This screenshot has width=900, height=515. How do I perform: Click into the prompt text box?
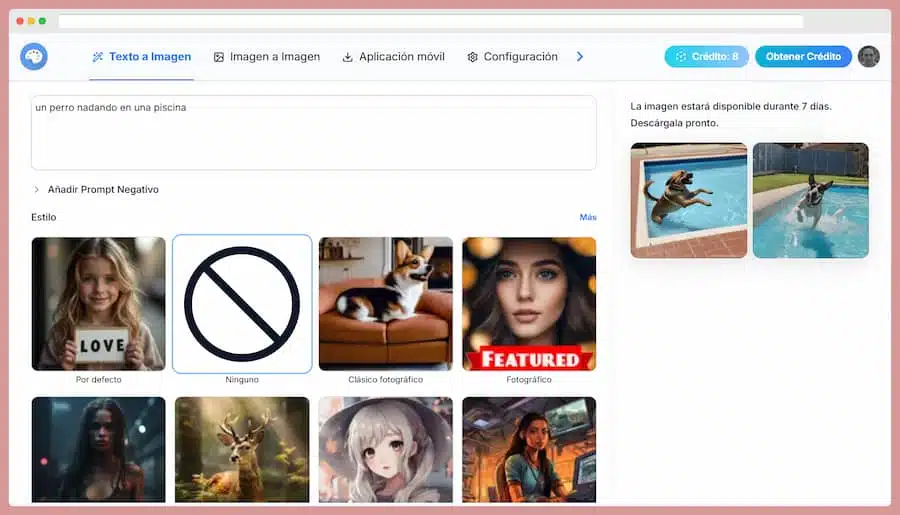click(313, 133)
